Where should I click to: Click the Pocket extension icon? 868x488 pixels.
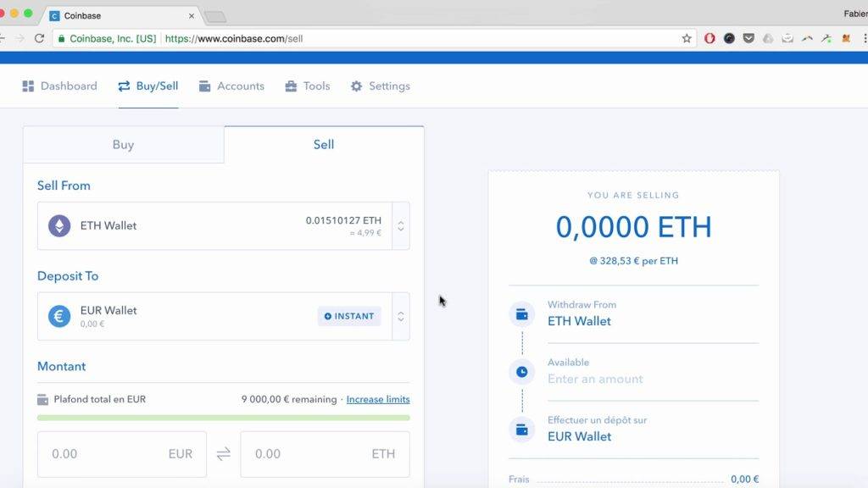coord(748,38)
